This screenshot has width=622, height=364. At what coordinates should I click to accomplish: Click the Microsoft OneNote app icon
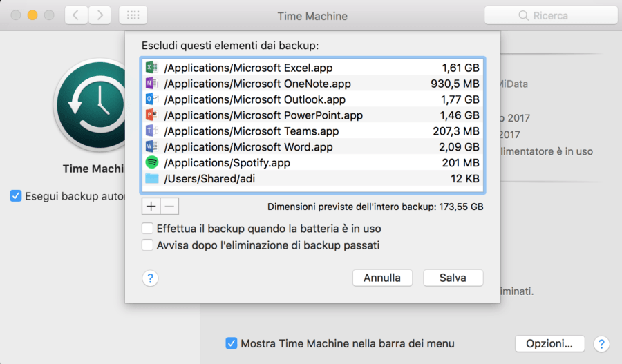coord(151,84)
